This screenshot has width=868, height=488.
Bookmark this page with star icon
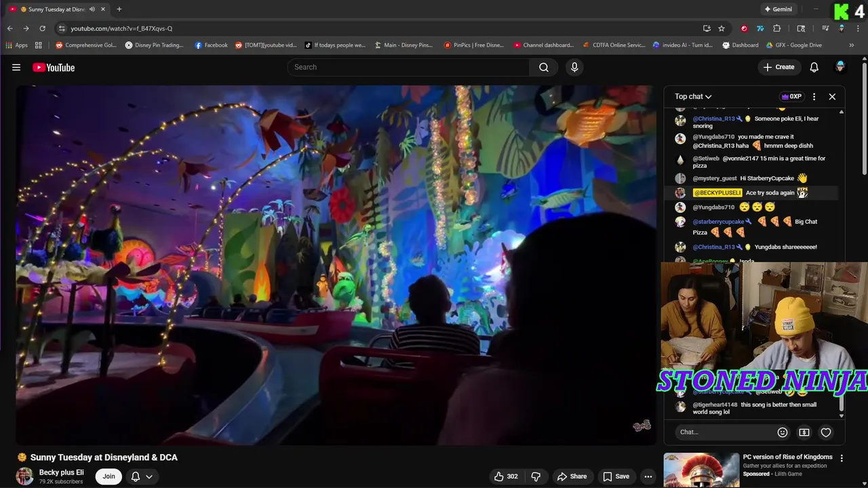(x=722, y=28)
